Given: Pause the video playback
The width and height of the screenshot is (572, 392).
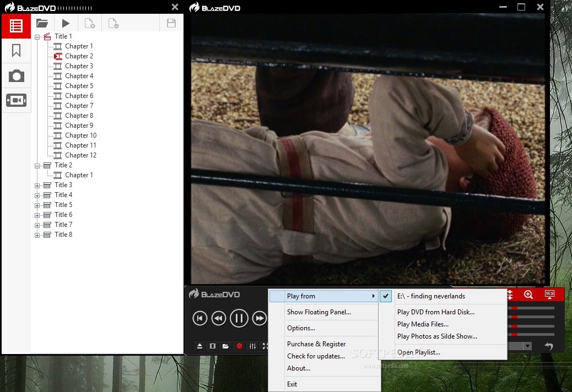Looking at the screenshot, I should point(239,318).
